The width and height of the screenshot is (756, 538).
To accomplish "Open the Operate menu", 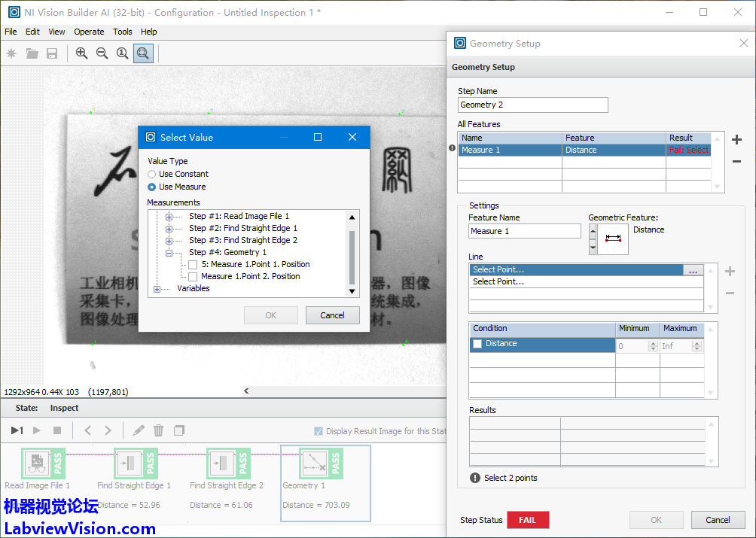I will point(89,32).
